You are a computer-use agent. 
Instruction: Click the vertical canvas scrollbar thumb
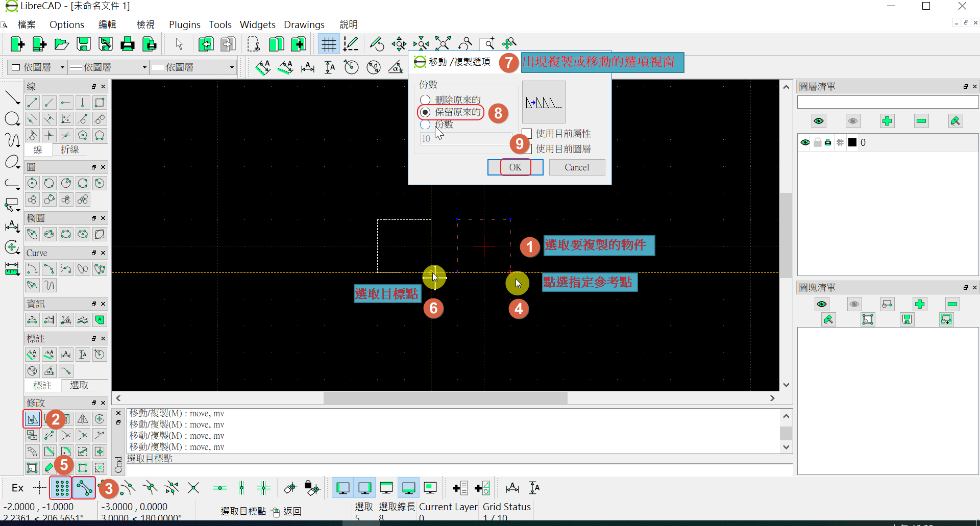(x=786, y=236)
